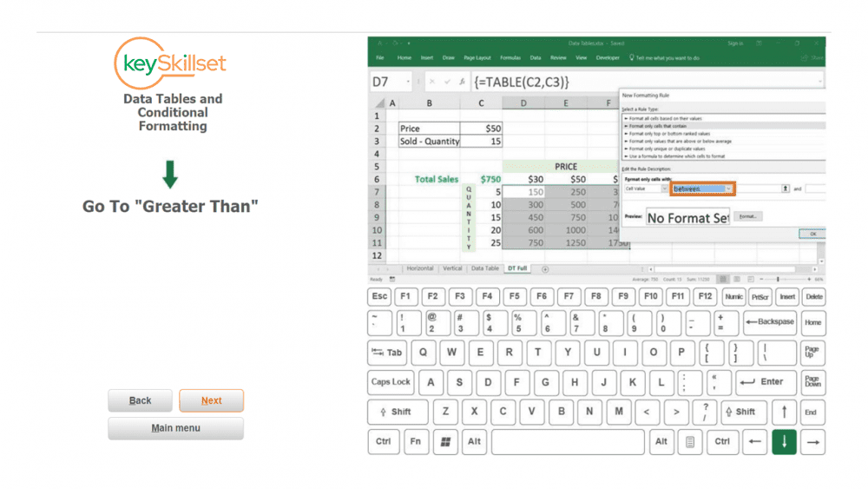
Task: Click the Back button
Action: 140,400
